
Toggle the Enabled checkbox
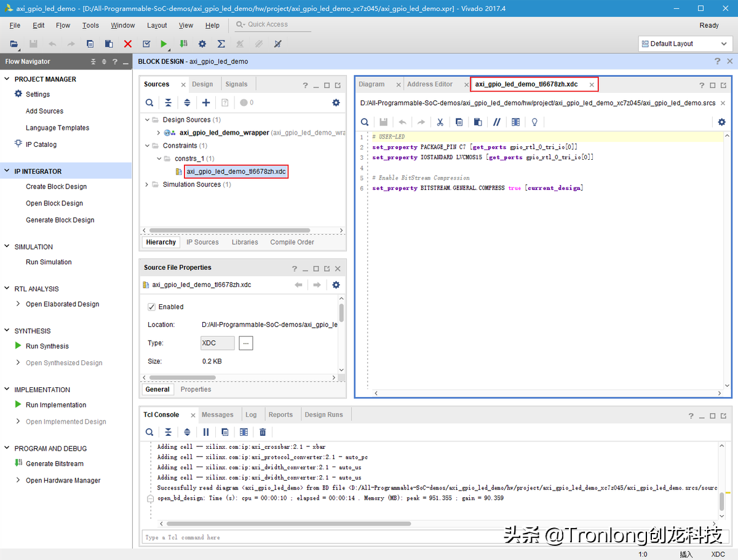click(x=151, y=307)
